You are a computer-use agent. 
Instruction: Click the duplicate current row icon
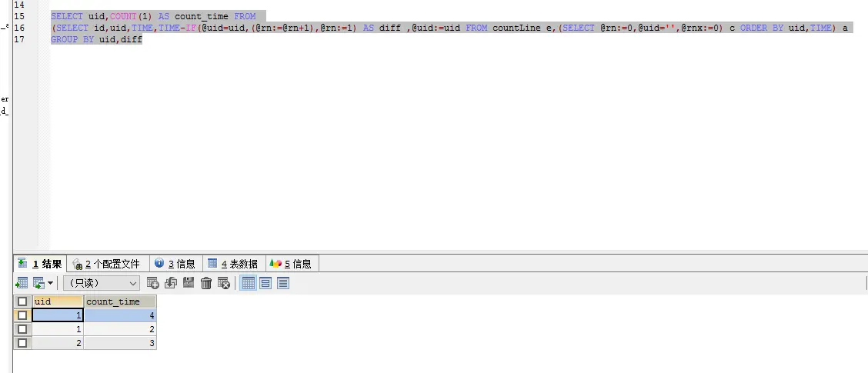pyautogui.click(x=171, y=283)
